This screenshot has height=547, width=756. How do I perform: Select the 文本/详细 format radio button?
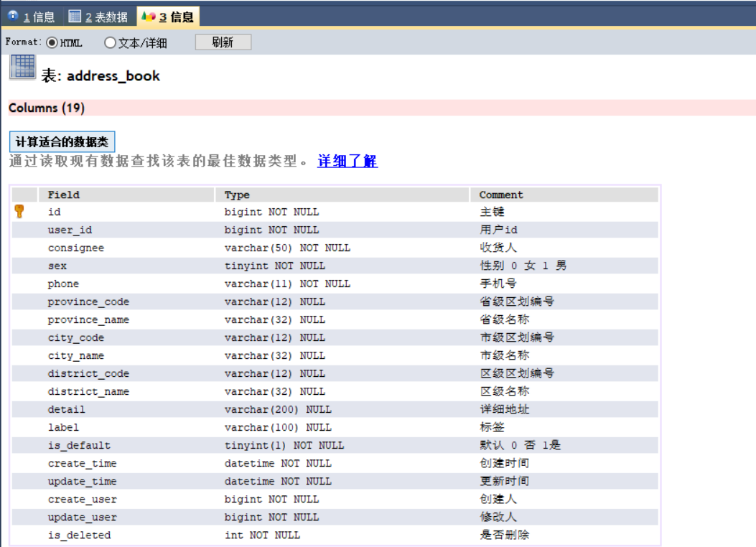tap(110, 43)
